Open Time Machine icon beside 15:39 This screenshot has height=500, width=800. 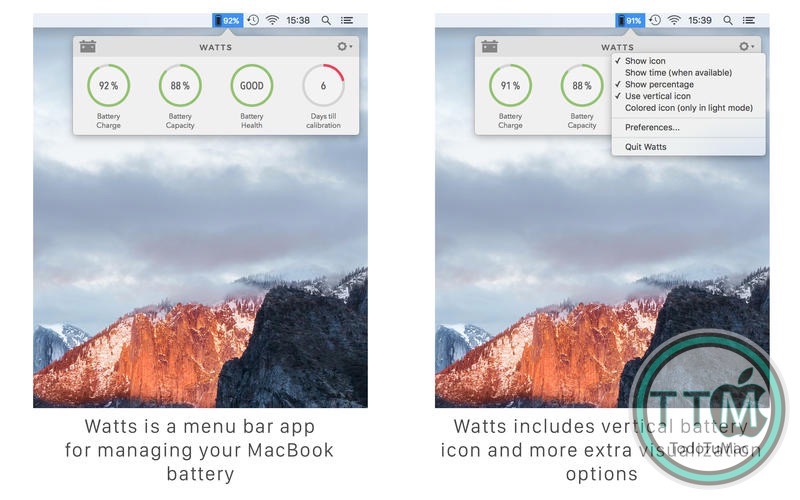[655, 20]
